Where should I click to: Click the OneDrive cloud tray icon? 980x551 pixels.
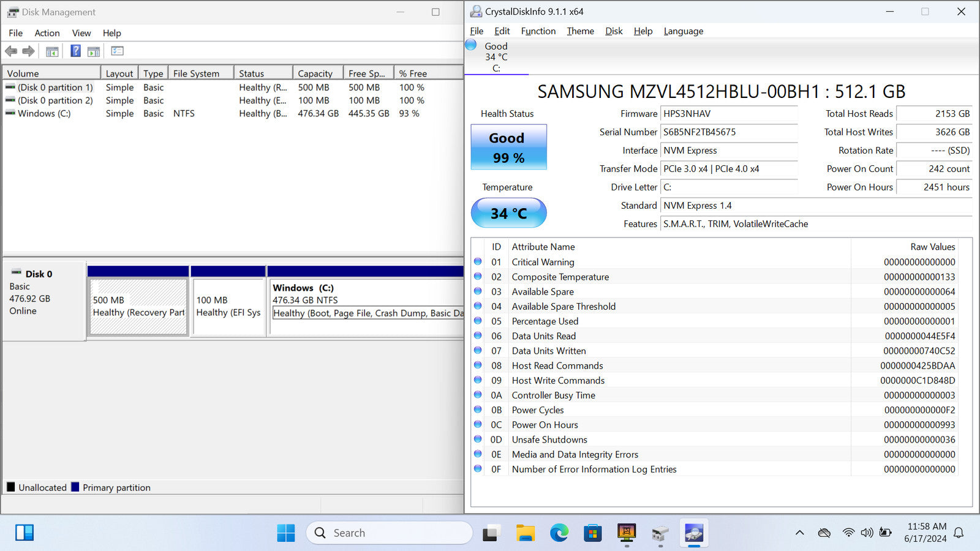[824, 533]
